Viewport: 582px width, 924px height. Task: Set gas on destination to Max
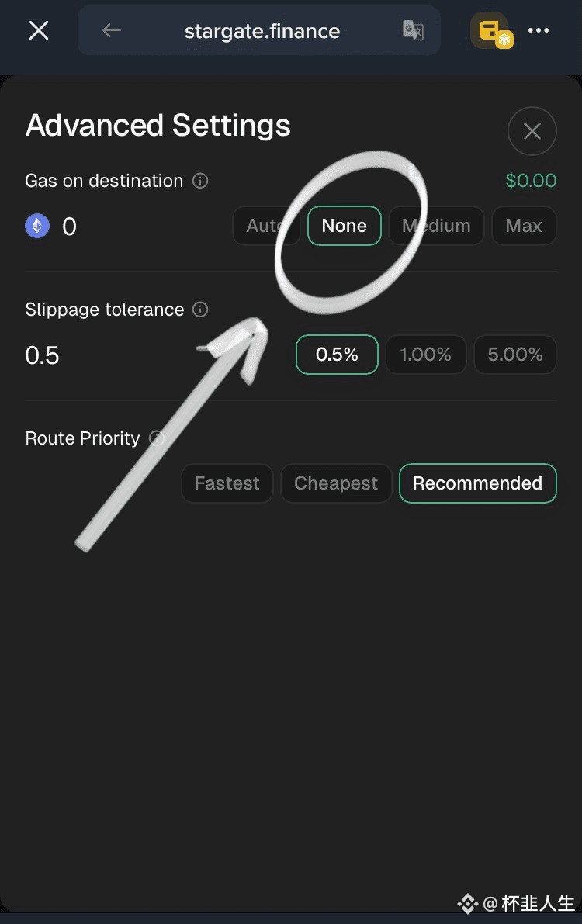pyautogui.click(x=524, y=226)
